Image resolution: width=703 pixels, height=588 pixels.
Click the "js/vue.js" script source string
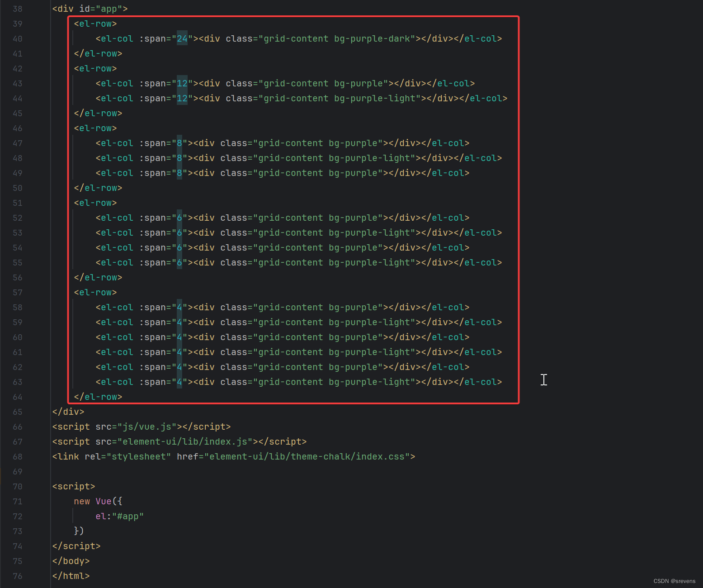(x=147, y=427)
